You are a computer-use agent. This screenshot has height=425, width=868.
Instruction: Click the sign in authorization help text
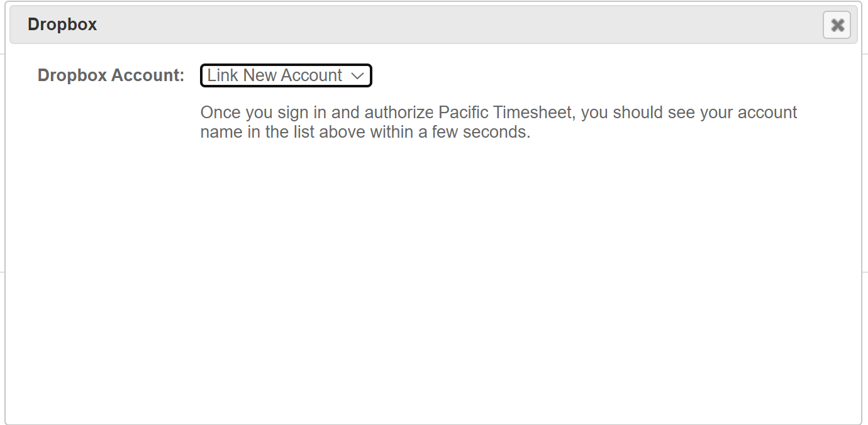pos(499,123)
